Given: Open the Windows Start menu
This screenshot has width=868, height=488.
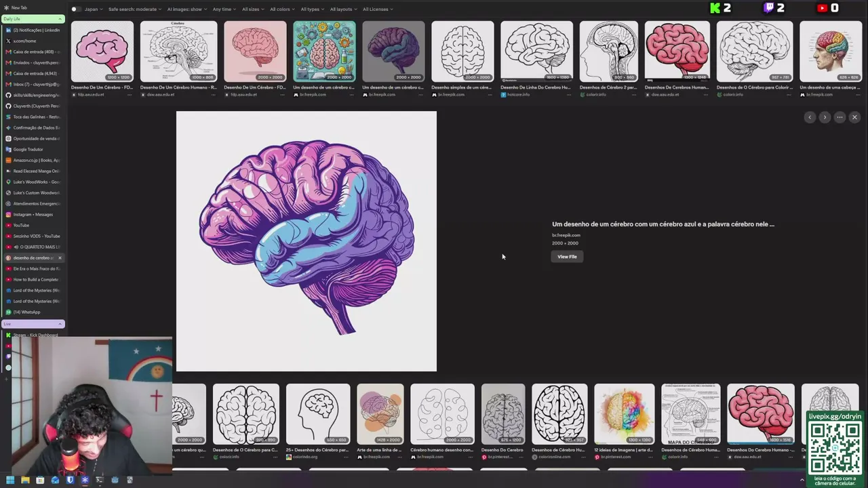Looking at the screenshot, I should [x=10, y=481].
